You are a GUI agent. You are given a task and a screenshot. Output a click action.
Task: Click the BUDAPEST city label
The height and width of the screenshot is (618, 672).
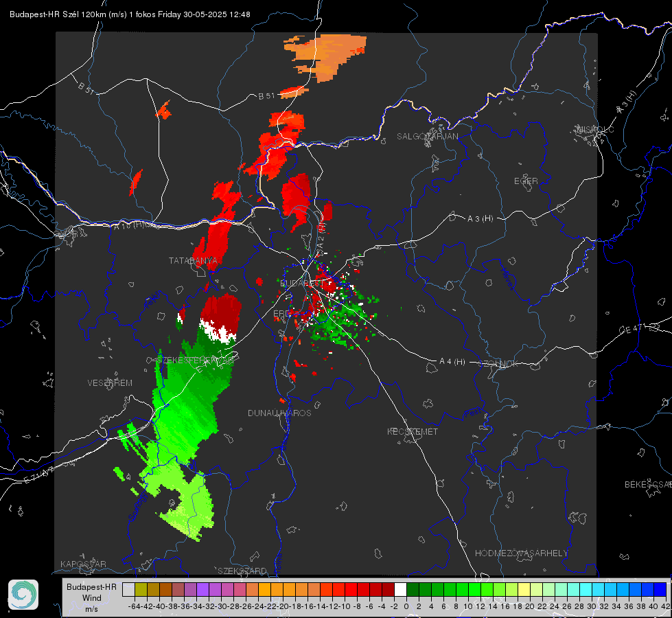(302, 283)
